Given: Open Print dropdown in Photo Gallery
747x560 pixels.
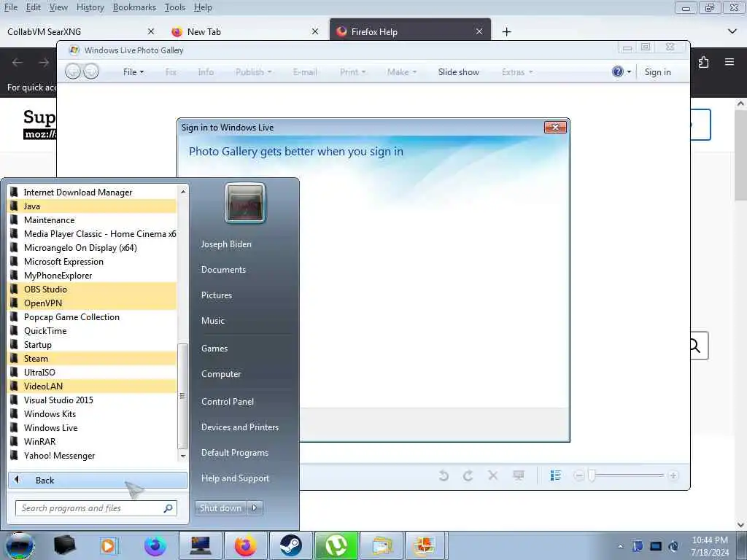Looking at the screenshot, I should 352,72.
